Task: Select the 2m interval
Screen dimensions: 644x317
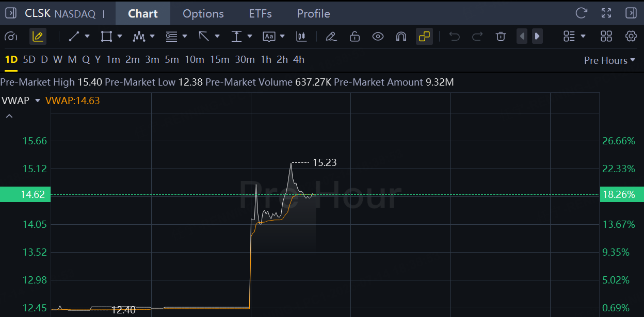Action: pos(133,60)
